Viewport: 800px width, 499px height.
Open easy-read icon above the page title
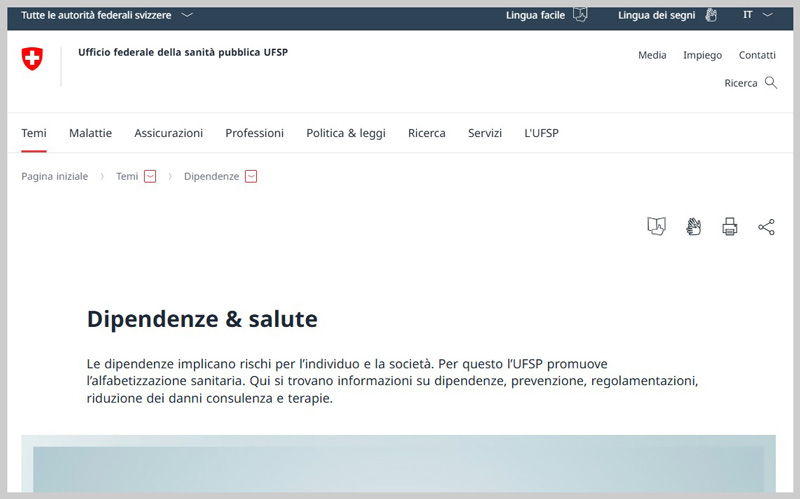[656, 227]
